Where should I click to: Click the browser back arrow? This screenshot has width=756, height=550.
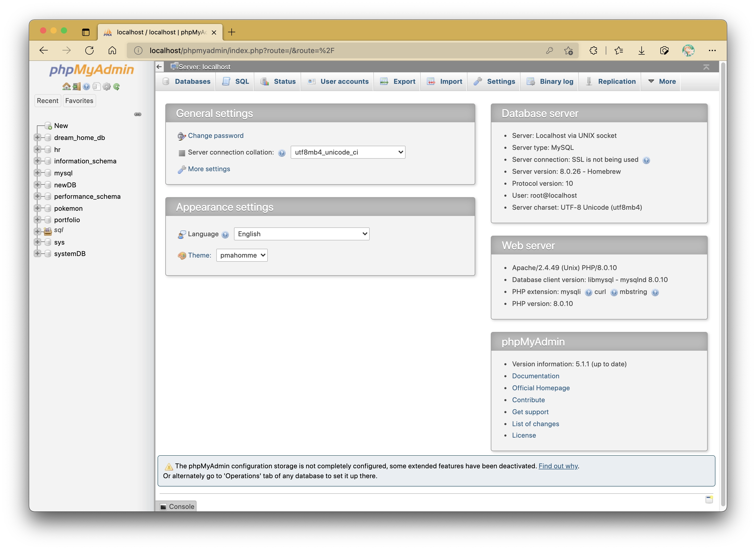pyautogui.click(x=44, y=51)
